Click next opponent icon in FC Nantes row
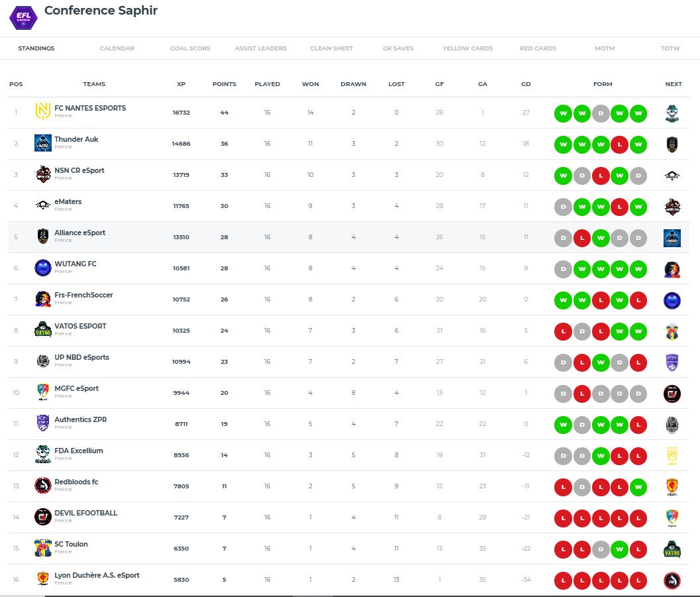Viewport: 700px width, 597px height. point(672,113)
